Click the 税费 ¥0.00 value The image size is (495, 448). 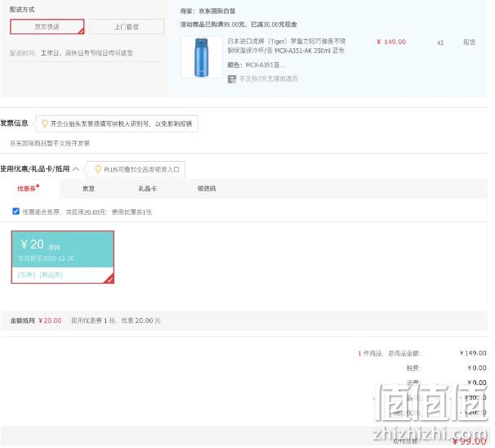(477, 368)
